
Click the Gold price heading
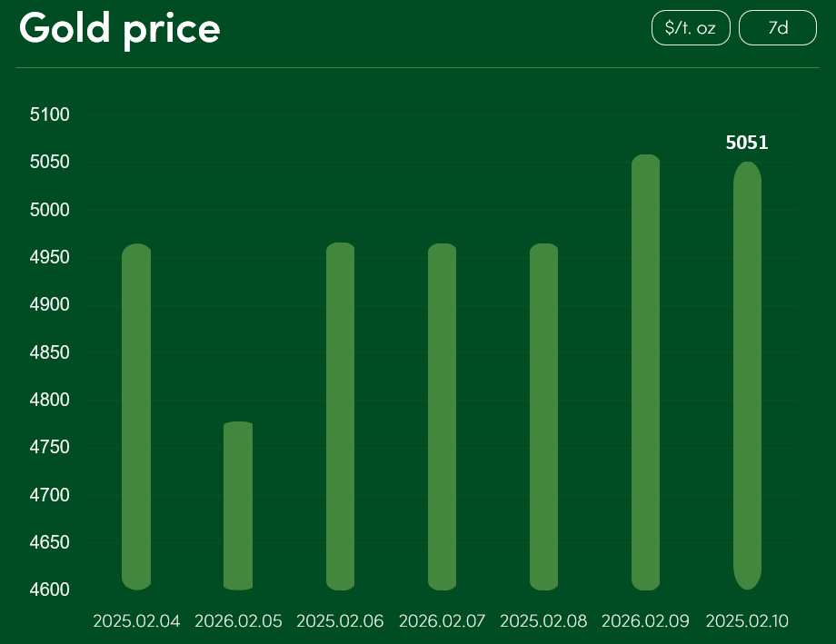(120, 28)
